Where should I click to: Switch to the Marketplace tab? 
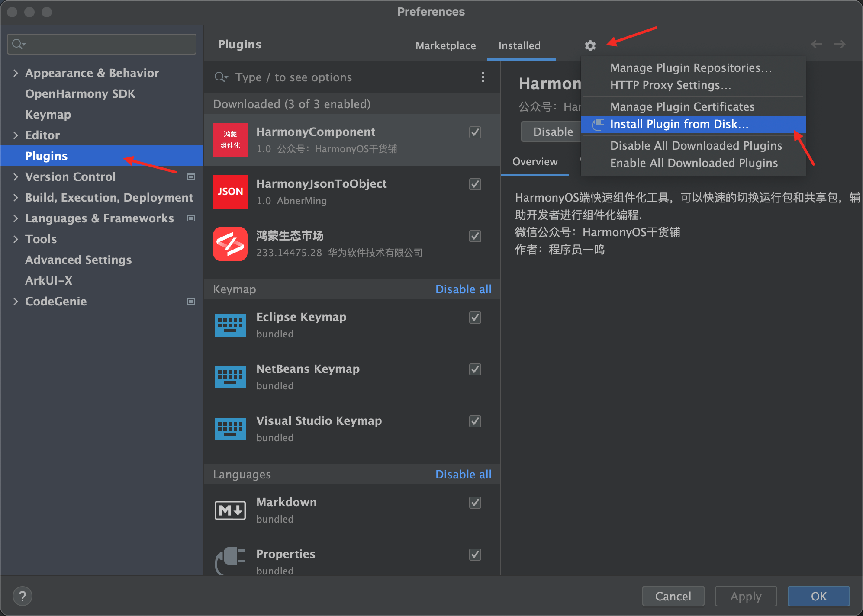tap(445, 45)
